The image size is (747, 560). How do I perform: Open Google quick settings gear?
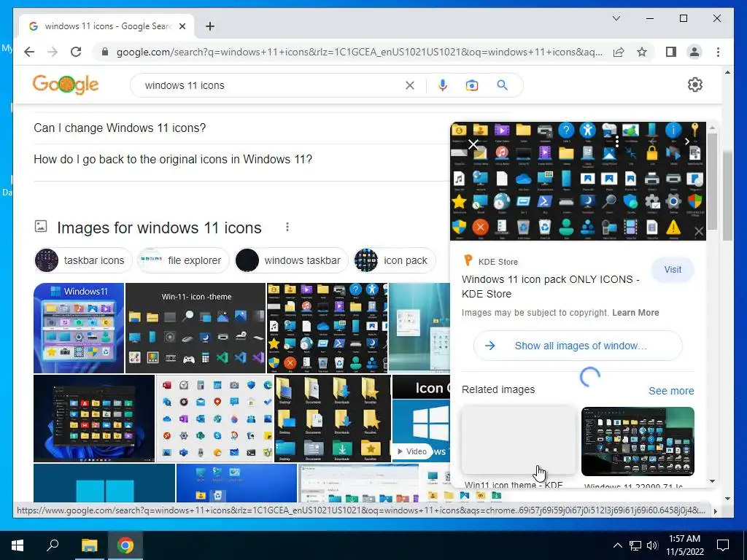pyautogui.click(x=695, y=85)
